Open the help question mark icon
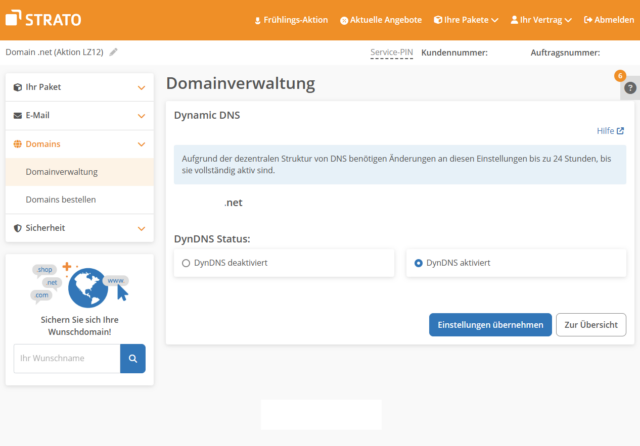 629,88
